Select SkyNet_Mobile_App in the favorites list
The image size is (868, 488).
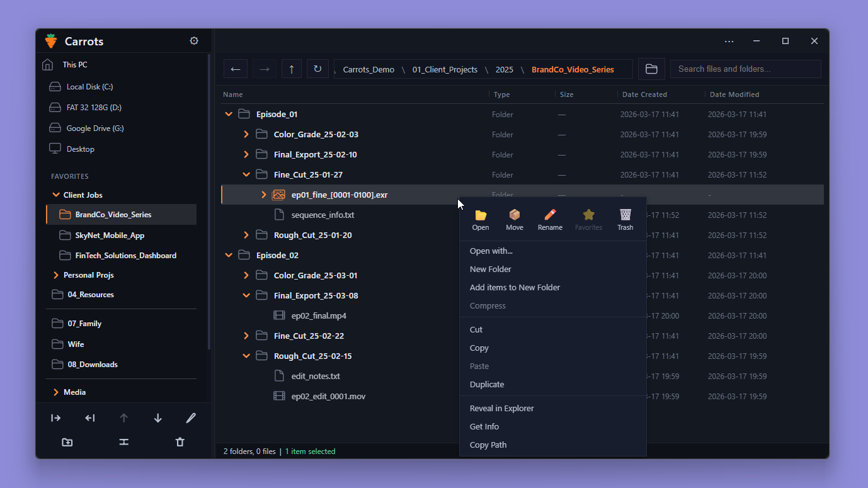[110, 235]
